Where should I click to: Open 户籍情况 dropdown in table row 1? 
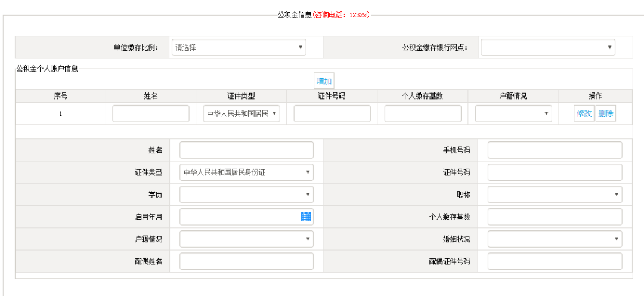pyautogui.click(x=513, y=113)
